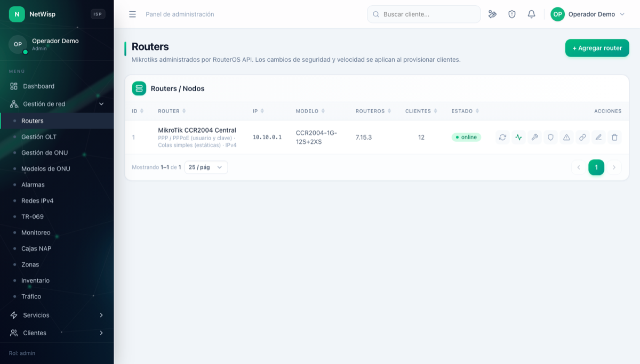Click the ISP badge next to NetWisp
The image size is (640, 364).
(98, 14)
